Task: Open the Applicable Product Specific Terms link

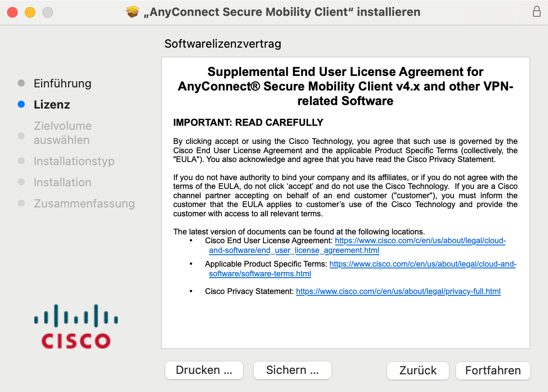Action: [362, 269]
